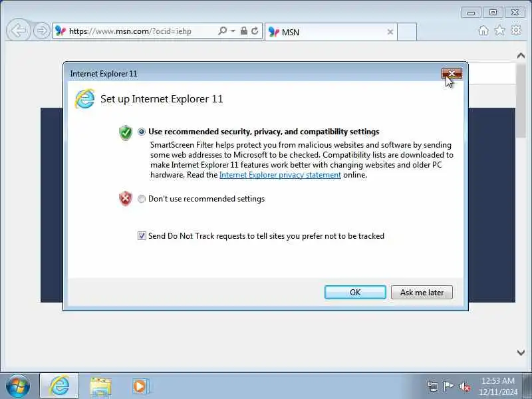The height and width of the screenshot is (399, 532).
Task: Open Internet Explorer privacy statement link
Action: click(x=280, y=175)
